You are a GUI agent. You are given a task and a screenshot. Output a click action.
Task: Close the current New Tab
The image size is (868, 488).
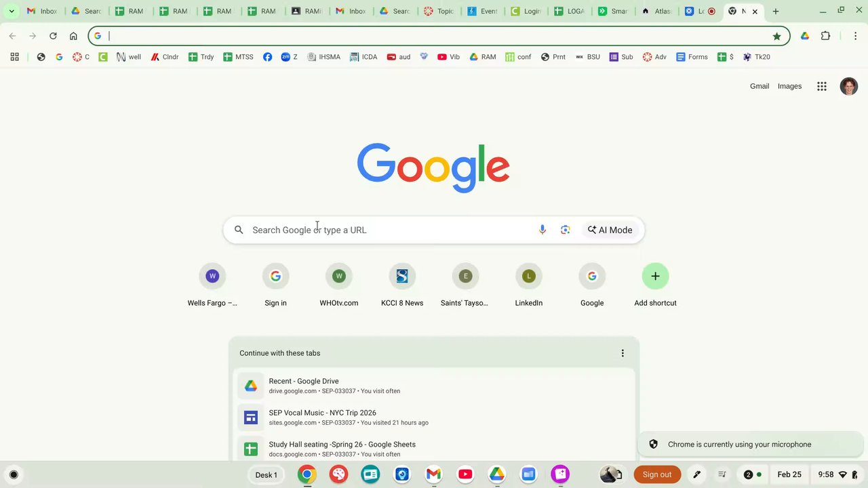755,12
